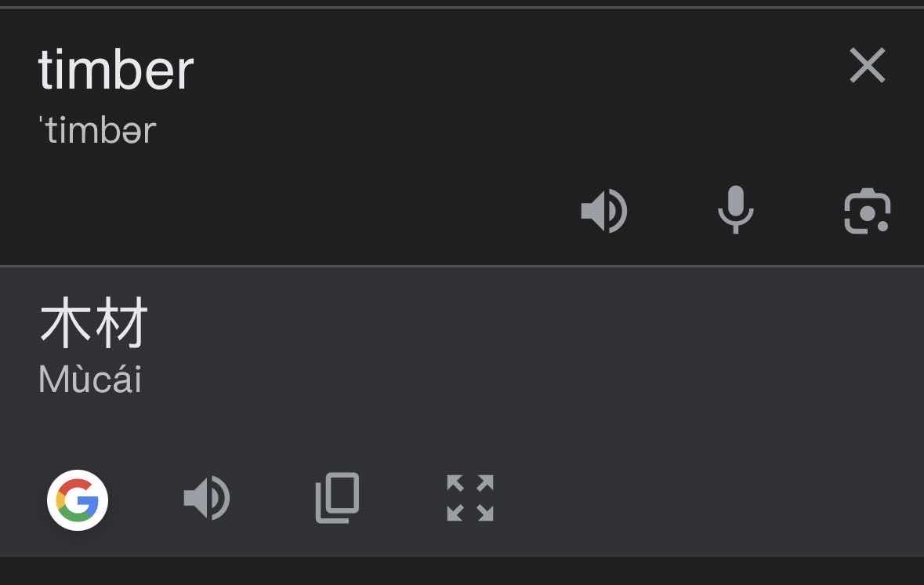Click the first Chinese character 木

(x=66, y=324)
